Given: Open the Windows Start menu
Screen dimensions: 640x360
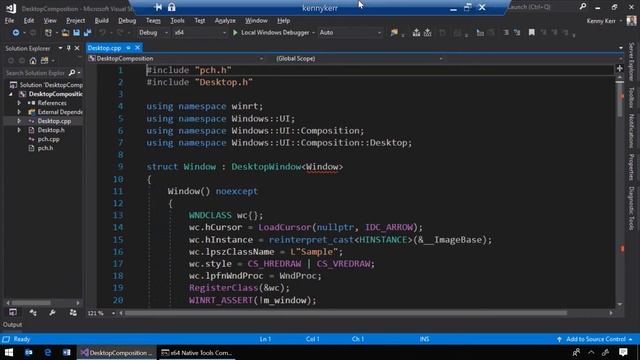Looking at the screenshot, I should [9, 352].
